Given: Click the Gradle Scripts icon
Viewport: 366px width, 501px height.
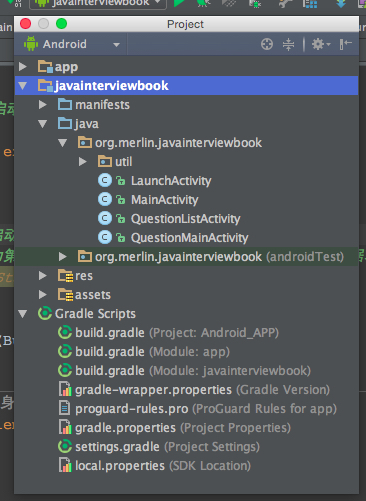Looking at the screenshot, I should tap(45, 314).
